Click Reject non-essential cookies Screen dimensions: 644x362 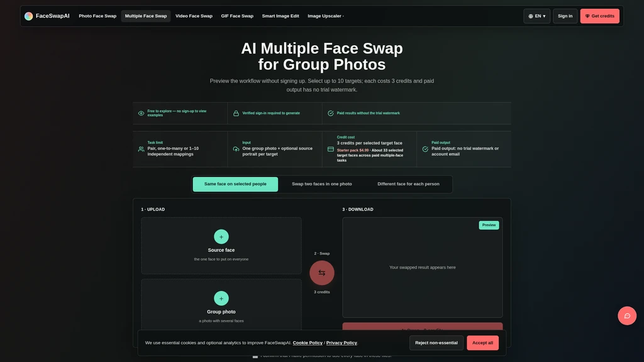[436, 343]
